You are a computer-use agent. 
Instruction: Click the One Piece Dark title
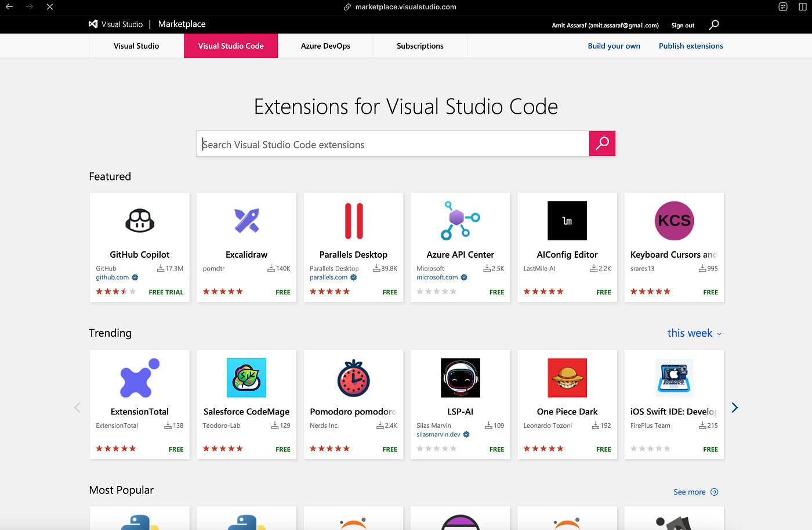click(567, 412)
